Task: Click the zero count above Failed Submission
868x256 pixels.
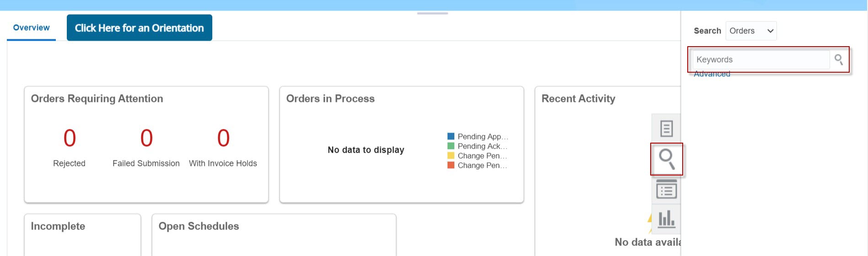Action: coord(146,138)
